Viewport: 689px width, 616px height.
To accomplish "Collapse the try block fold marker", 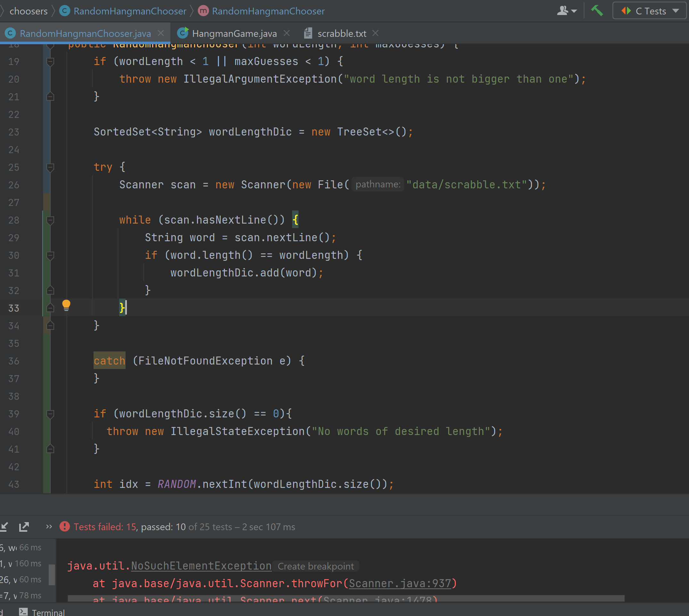I will [50, 167].
